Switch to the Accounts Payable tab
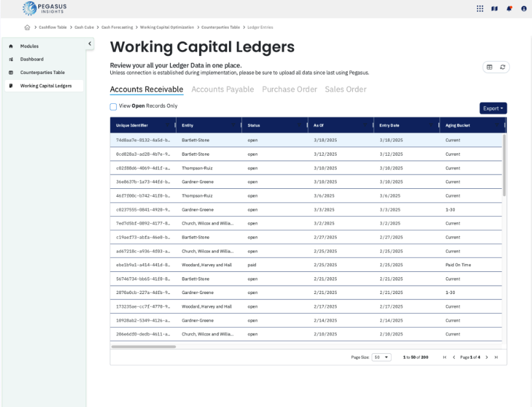This screenshot has height=407, width=532. pyautogui.click(x=223, y=89)
